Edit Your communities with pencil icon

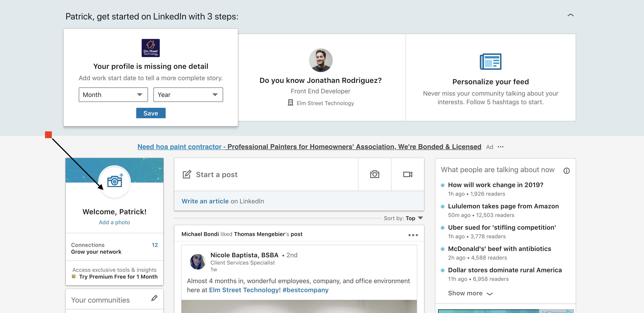point(154,298)
